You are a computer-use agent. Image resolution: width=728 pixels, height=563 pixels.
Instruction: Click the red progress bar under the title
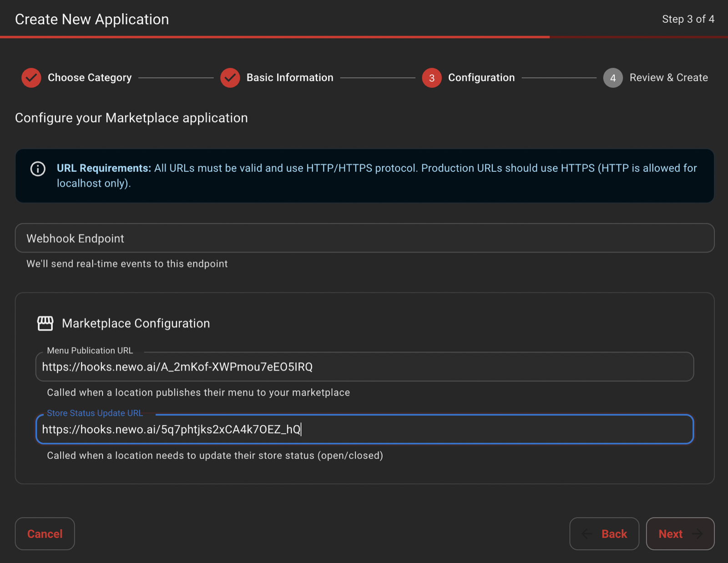[x=275, y=37]
